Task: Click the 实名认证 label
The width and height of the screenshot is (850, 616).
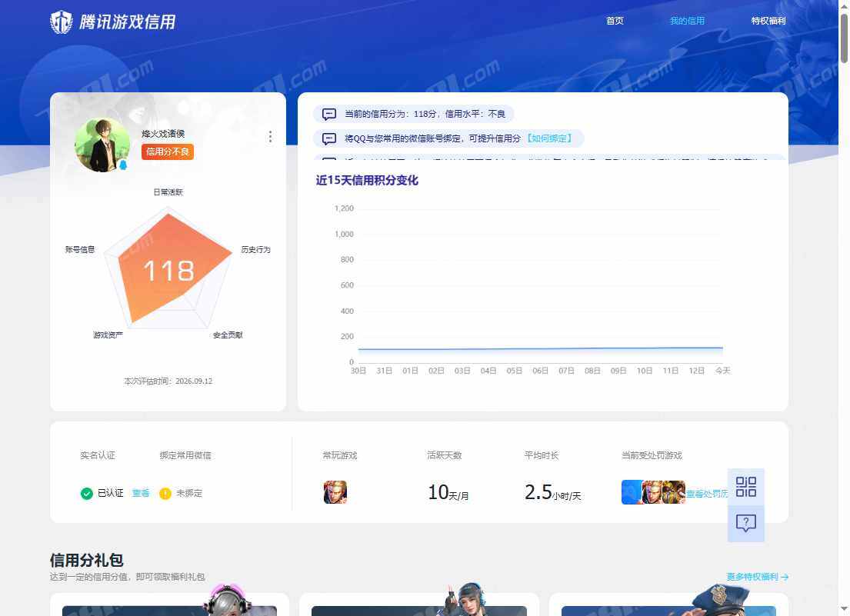Action: coord(98,455)
